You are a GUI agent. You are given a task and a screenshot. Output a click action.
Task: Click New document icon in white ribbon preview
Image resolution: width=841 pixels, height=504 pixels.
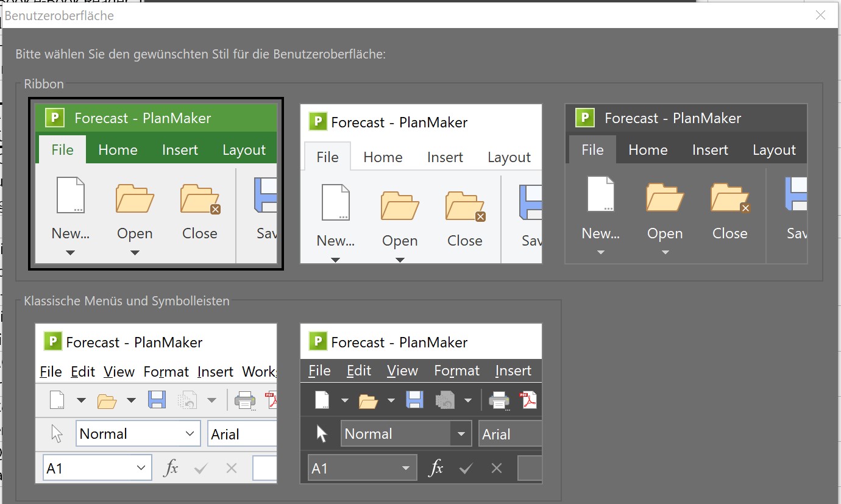coord(336,202)
